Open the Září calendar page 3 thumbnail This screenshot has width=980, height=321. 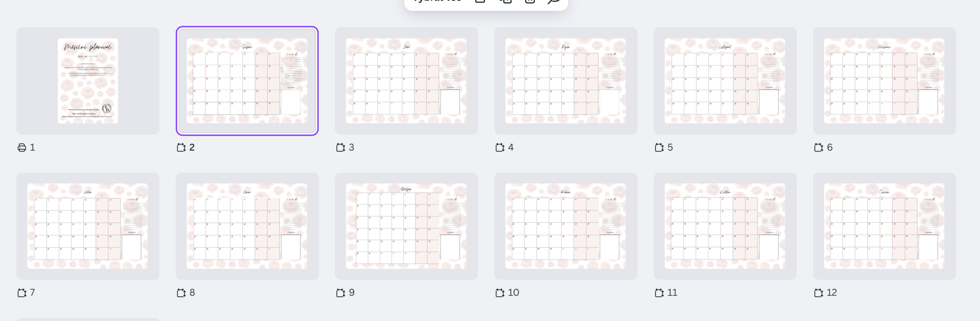(406, 81)
